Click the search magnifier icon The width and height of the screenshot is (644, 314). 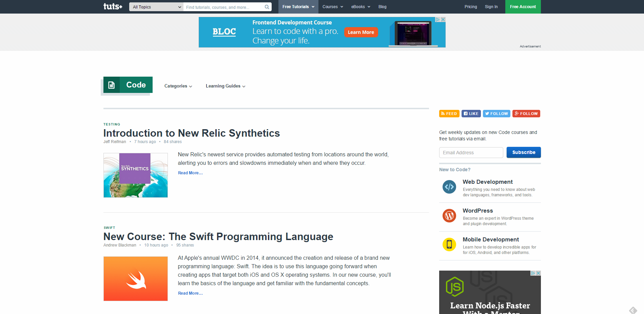coord(267,7)
